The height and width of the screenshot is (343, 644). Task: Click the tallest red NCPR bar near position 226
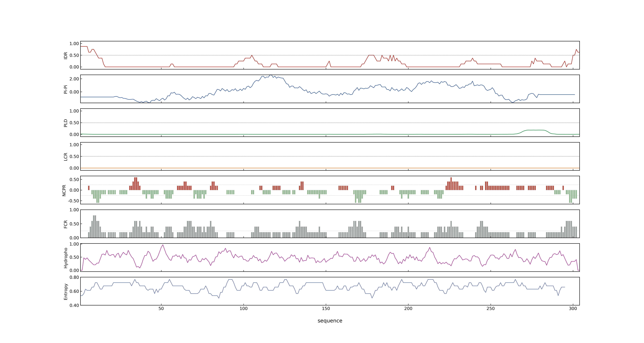451,184
